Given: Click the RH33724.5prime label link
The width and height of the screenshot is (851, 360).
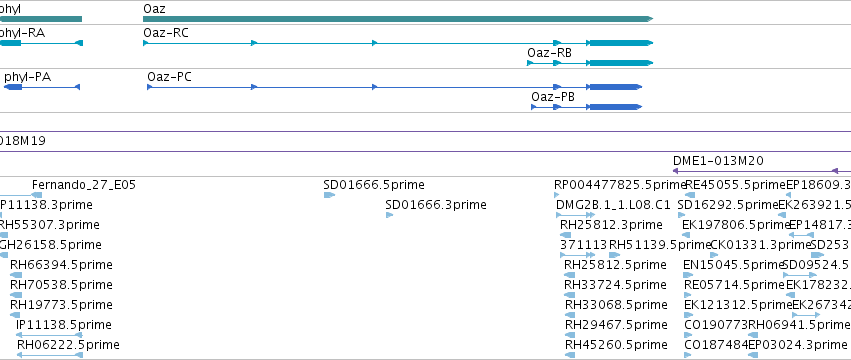Looking at the screenshot, I should coord(615,285).
